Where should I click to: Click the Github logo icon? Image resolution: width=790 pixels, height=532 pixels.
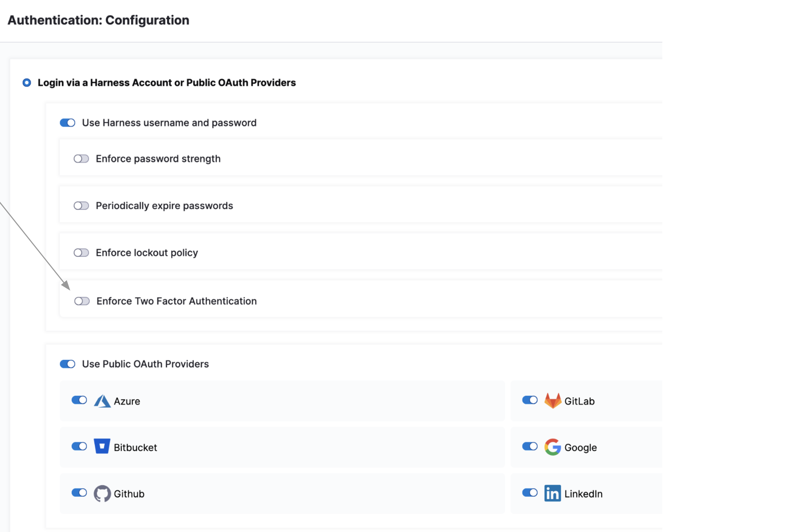tap(102, 493)
